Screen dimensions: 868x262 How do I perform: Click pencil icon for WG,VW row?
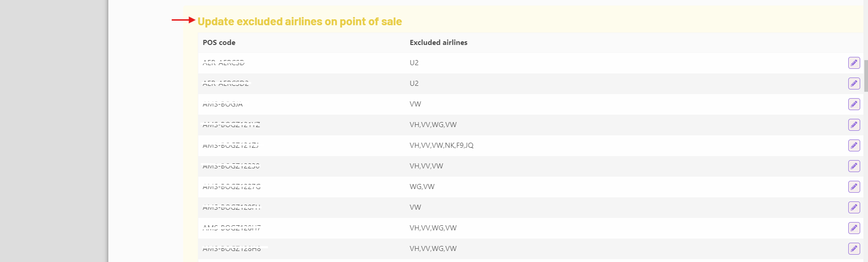point(854,187)
